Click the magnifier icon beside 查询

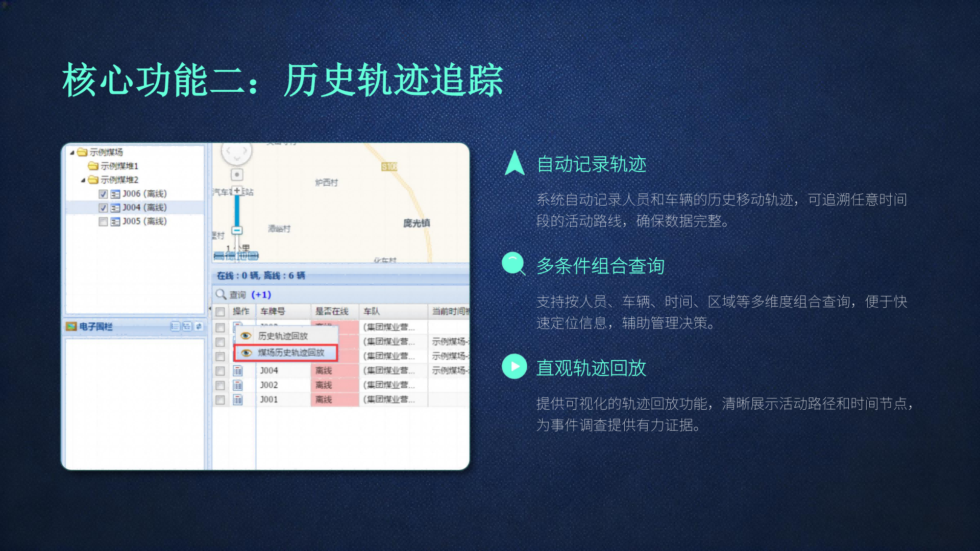tap(221, 294)
